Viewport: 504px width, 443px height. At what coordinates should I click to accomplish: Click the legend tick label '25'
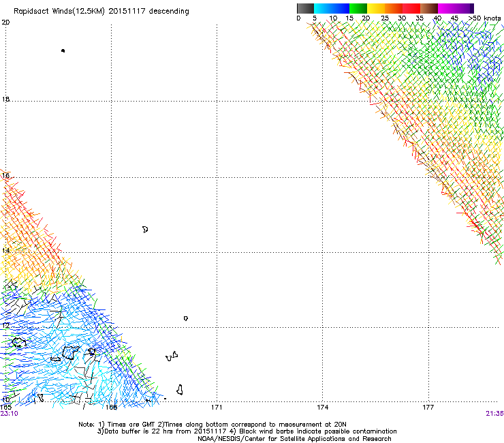385,18
